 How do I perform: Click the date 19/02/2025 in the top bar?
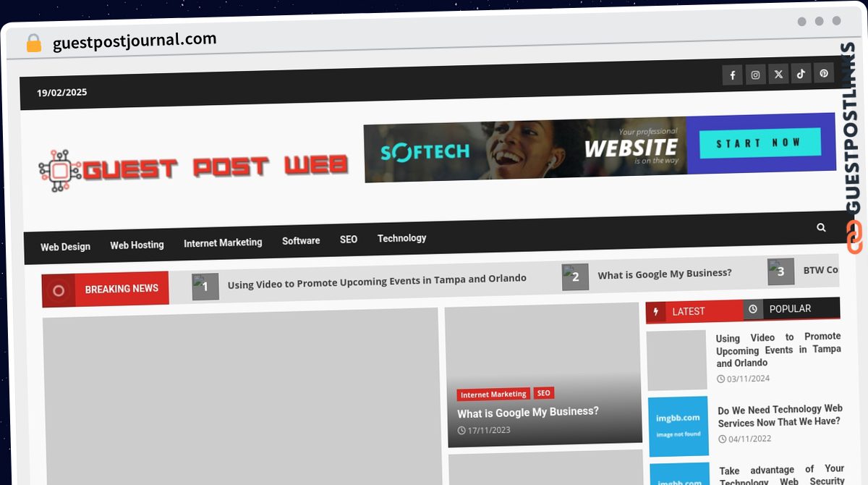pyautogui.click(x=62, y=93)
